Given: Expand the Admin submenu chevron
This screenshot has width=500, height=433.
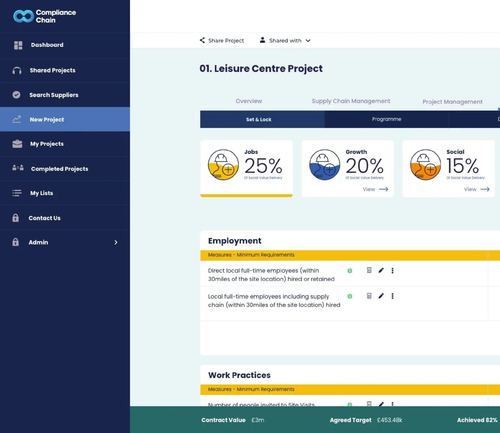Looking at the screenshot, I should coord(116,242).
